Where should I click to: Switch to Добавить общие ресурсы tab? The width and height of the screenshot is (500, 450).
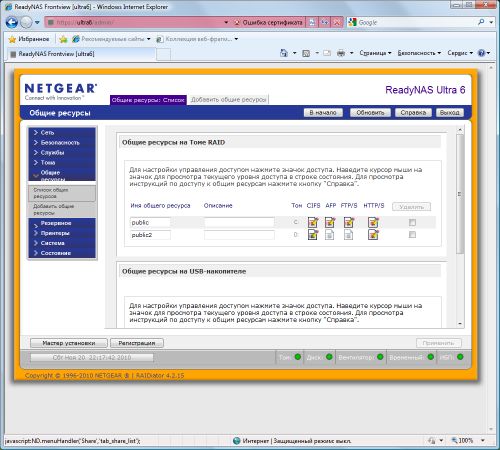click(x=229, y=100)
